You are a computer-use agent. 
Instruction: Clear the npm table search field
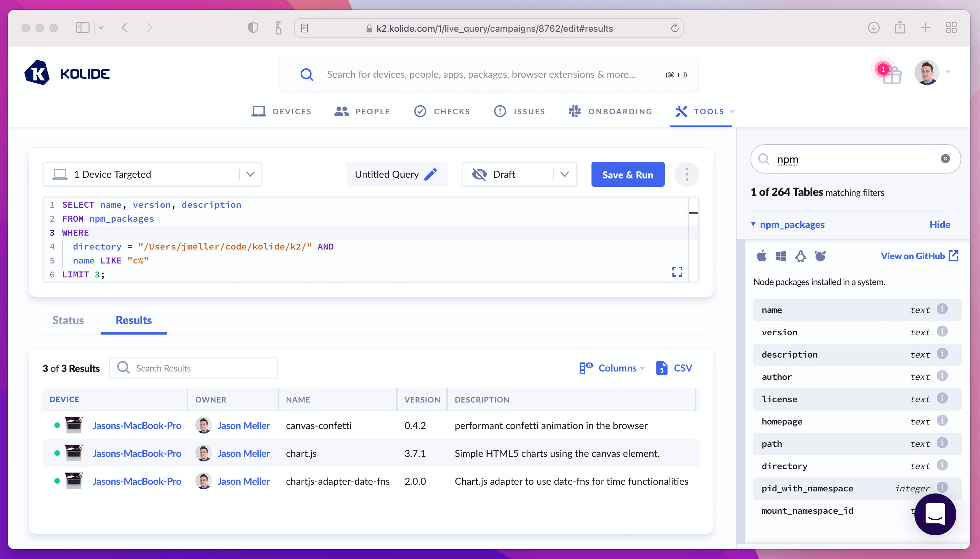(x=945, y=159)
